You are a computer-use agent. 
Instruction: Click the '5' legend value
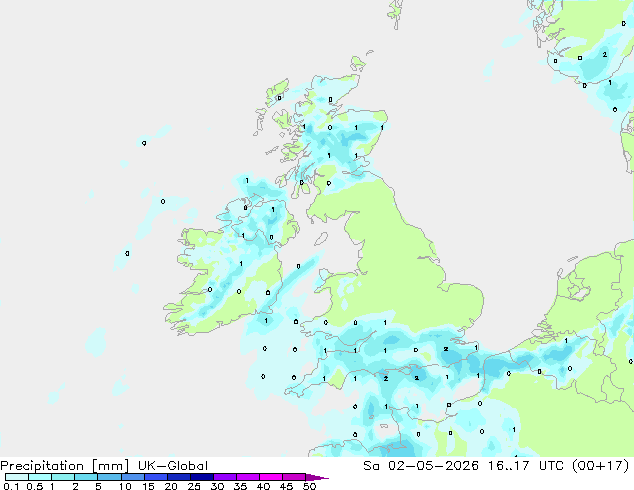98,486
